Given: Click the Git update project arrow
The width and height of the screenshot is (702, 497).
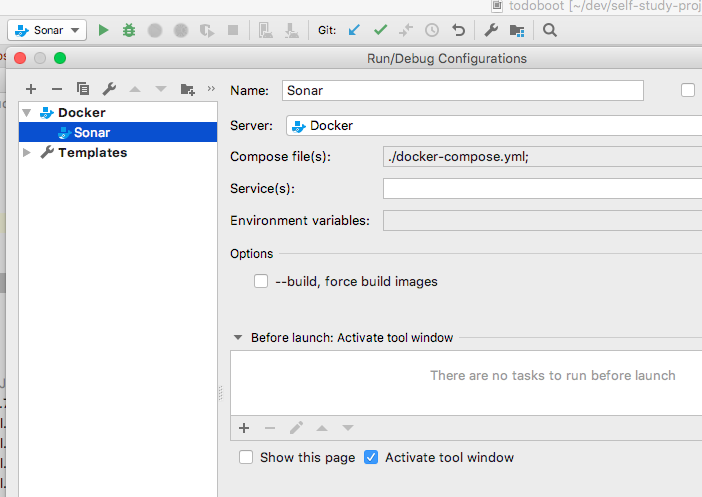Looking at the screenshot, I should pos(354,30).
